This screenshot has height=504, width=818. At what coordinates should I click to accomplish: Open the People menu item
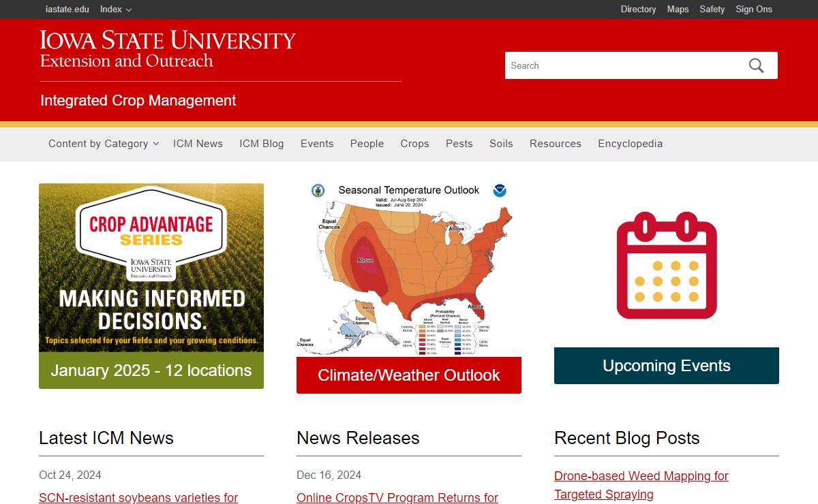[x=367, y=144]
